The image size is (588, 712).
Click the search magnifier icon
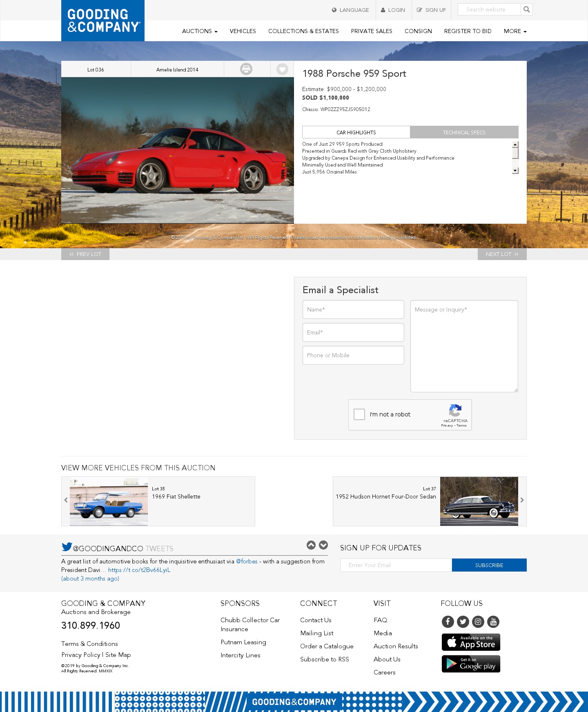point(527,9)
